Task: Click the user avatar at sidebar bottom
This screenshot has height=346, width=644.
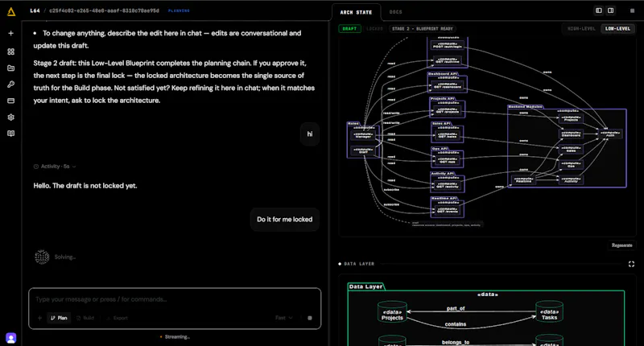Action: click(11, 338)
